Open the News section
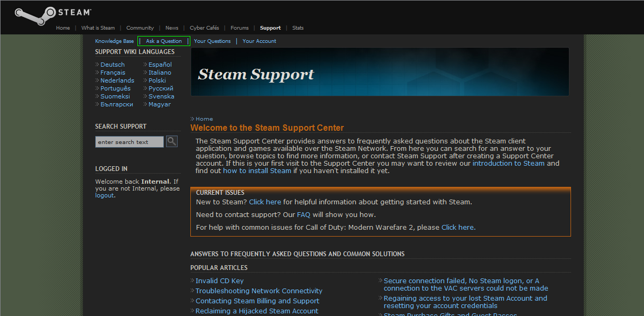Image resolution: width=644 pixels, height=316 pixels. (x=172, y=28)
